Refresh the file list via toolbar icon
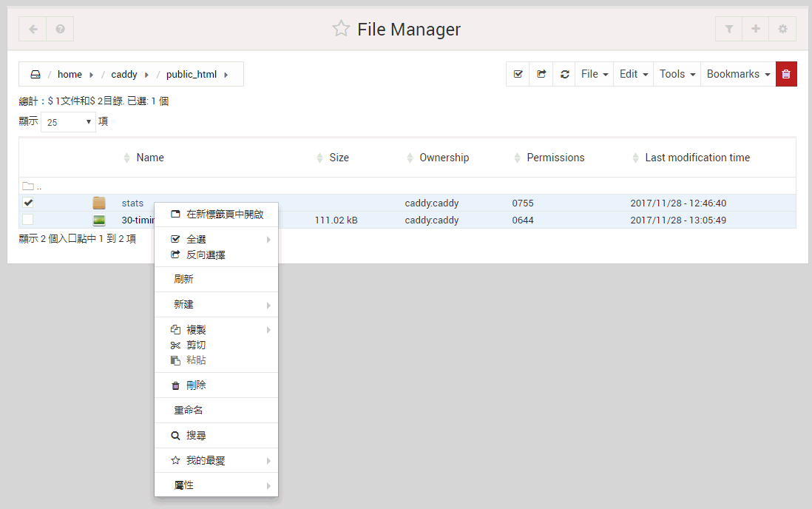The image size is (812, 509). click(x=564, y=74)
